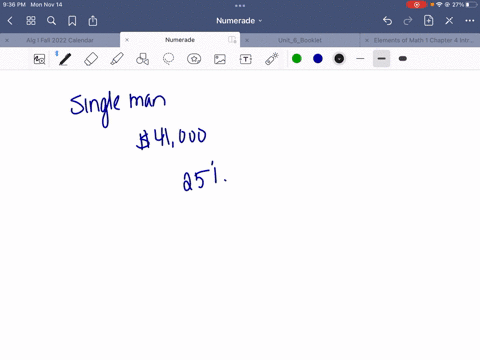The width and height of the screenshot is (480, 360).
Task: Add a new page
Action: pyautogui.click(x=428, y=21)
